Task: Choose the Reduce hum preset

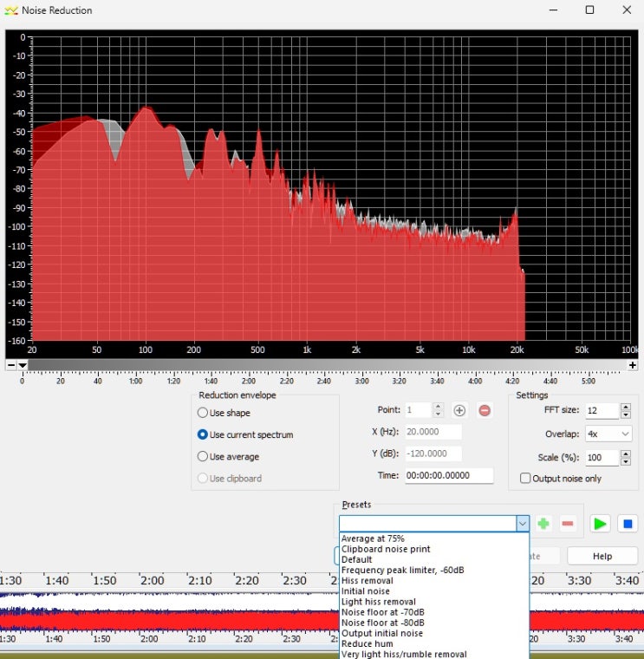Action: 368,643
